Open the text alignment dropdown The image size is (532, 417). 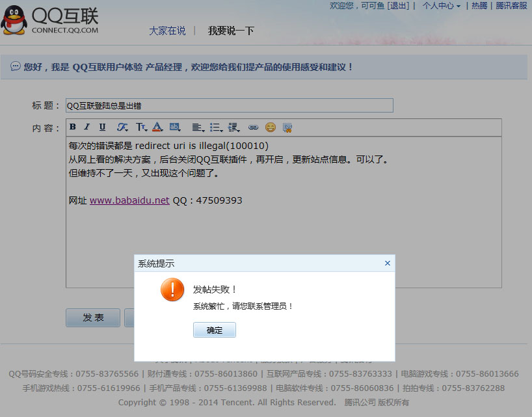tap(198, 128)
